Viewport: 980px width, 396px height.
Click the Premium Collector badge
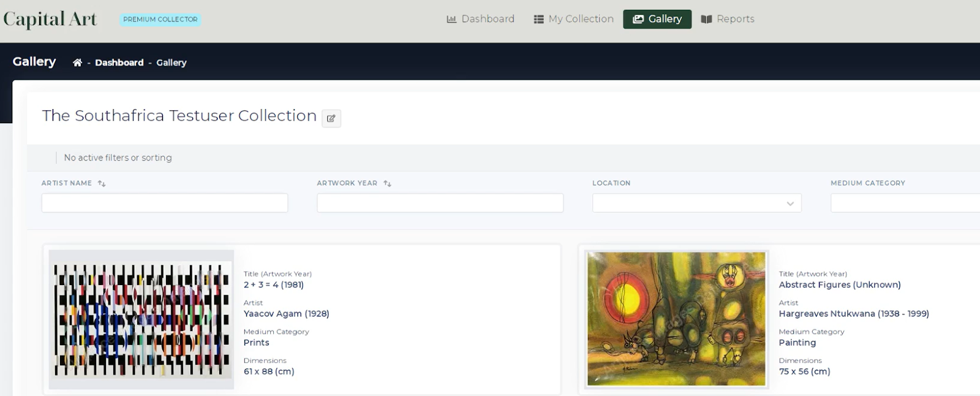[x=160, y=20]
